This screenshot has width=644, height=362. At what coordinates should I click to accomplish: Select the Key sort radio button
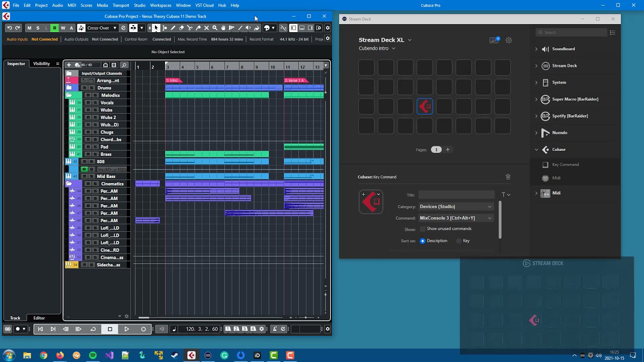tap(459, 241)
